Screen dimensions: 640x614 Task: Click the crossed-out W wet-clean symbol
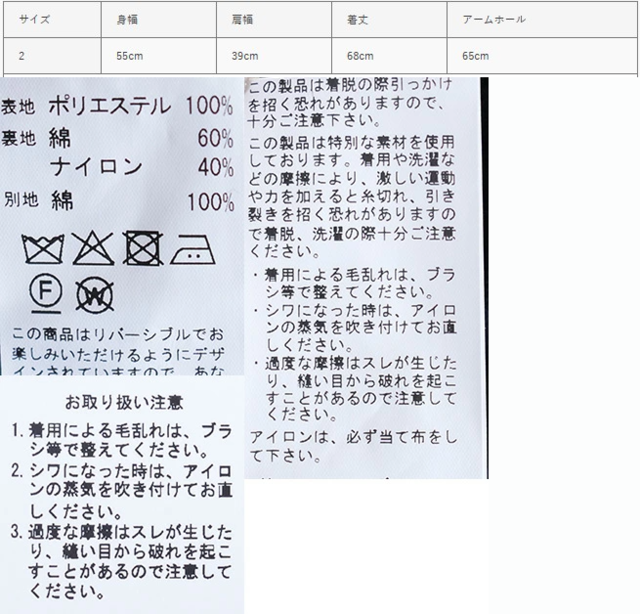(x=95, y=295)
